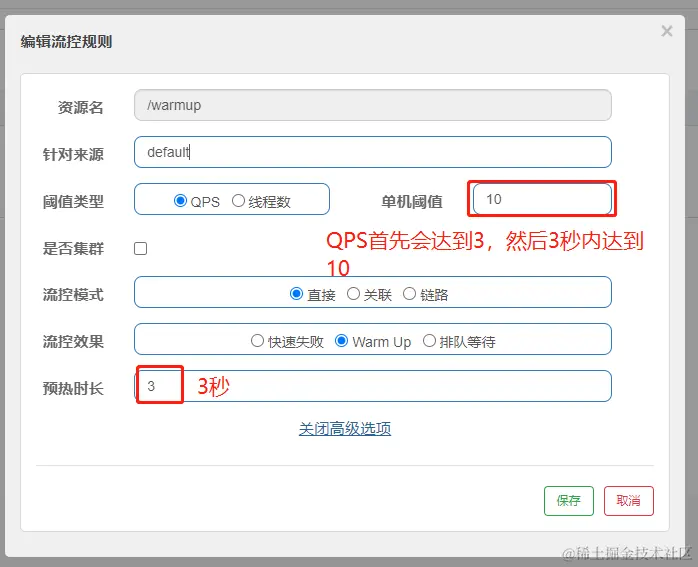The image size is (698, 567).
Task: Select Warm Up as the flow control effect
Action: (x=341, y=341)
